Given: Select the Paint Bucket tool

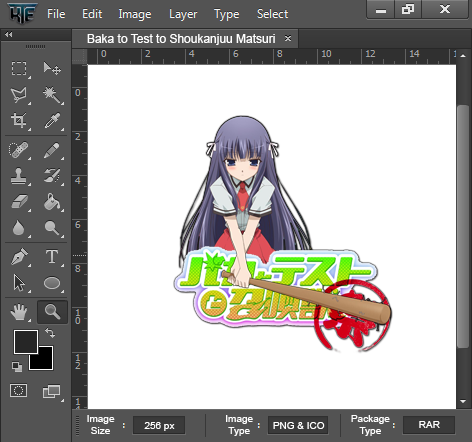Looking at the screenshot, I should (x=52, y=202).
